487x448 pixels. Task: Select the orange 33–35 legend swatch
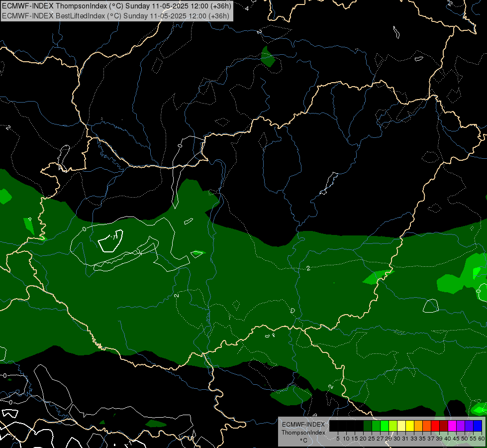tap(418, 426)
